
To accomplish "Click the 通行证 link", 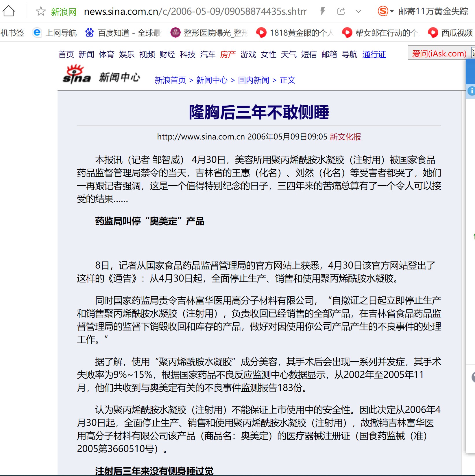I will pyautogui.click(x=374, y=54).
